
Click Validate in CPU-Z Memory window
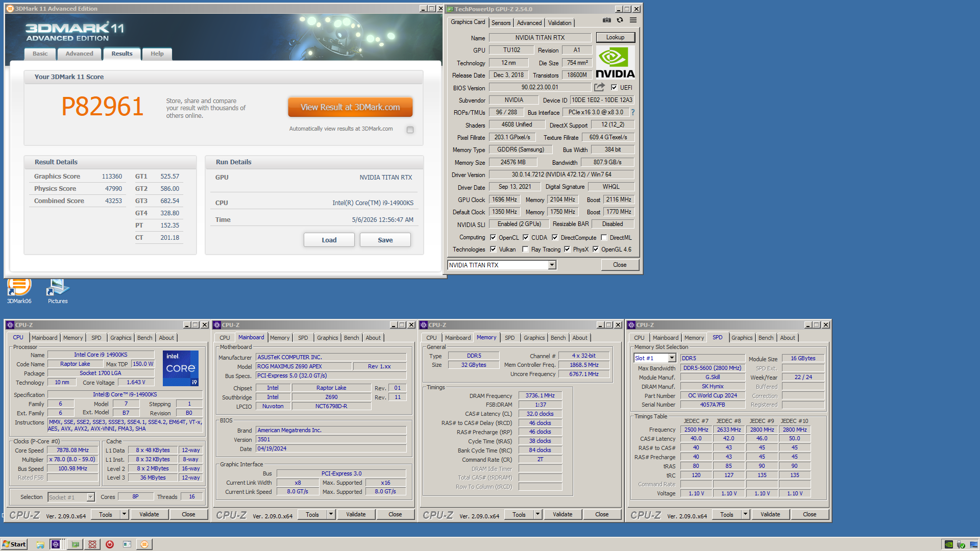[562, 514]
